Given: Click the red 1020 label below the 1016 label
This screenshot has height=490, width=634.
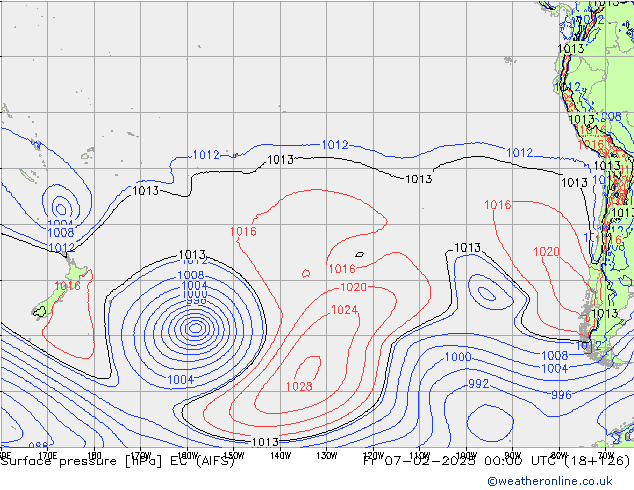Looking at the screenshot, I should coord(353,287).
